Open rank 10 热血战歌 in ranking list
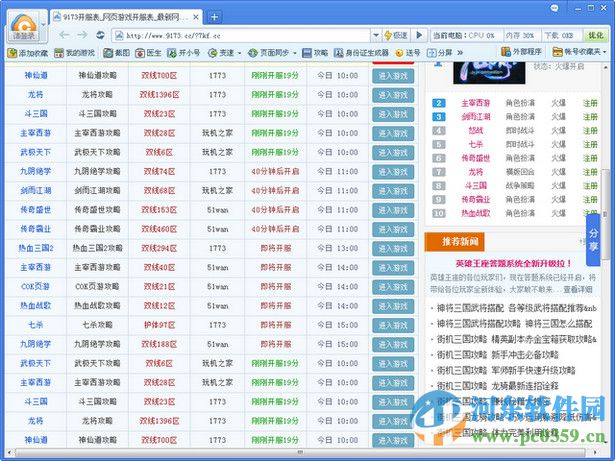Screen dimensions: 615x461 tap(475, 213)
